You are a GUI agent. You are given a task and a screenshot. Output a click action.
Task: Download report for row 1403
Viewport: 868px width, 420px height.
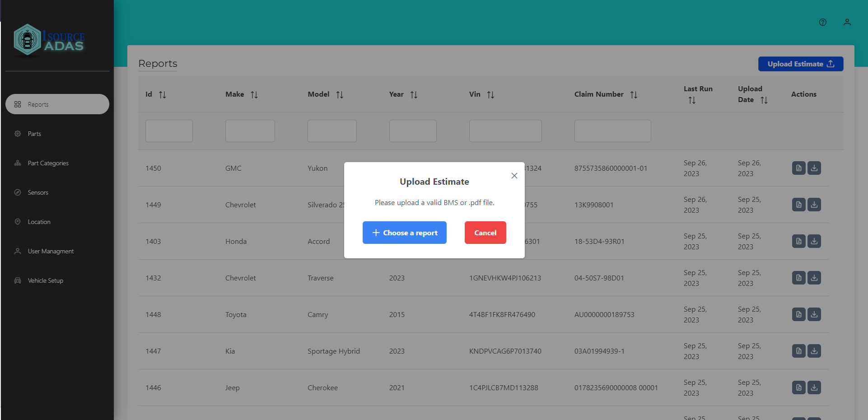(x=814, y=241)
